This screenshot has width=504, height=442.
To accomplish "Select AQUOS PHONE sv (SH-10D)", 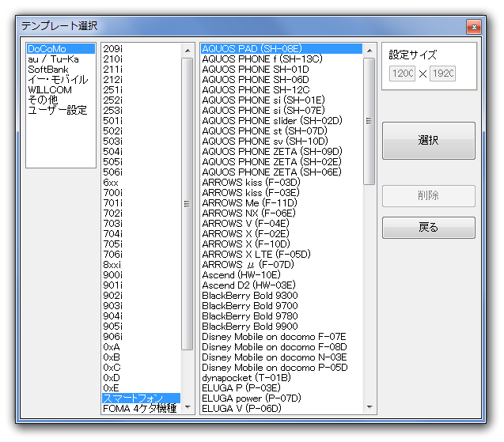I will click(x=282, y=142).
